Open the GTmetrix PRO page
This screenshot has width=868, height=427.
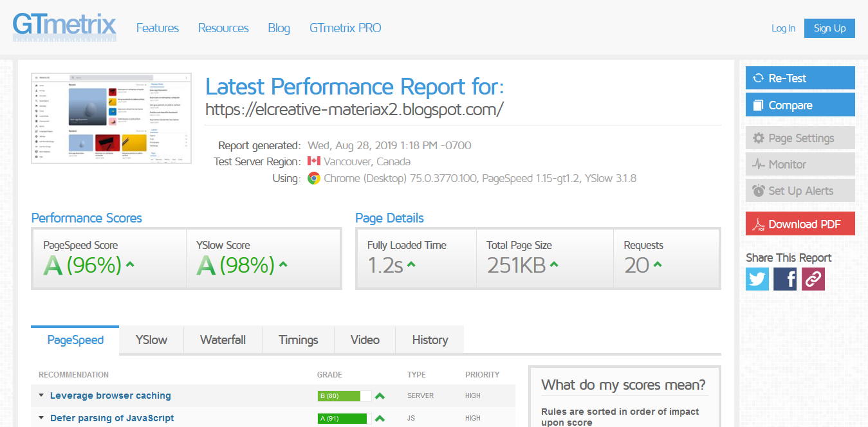pyautogui.click(x=346, y=28)
